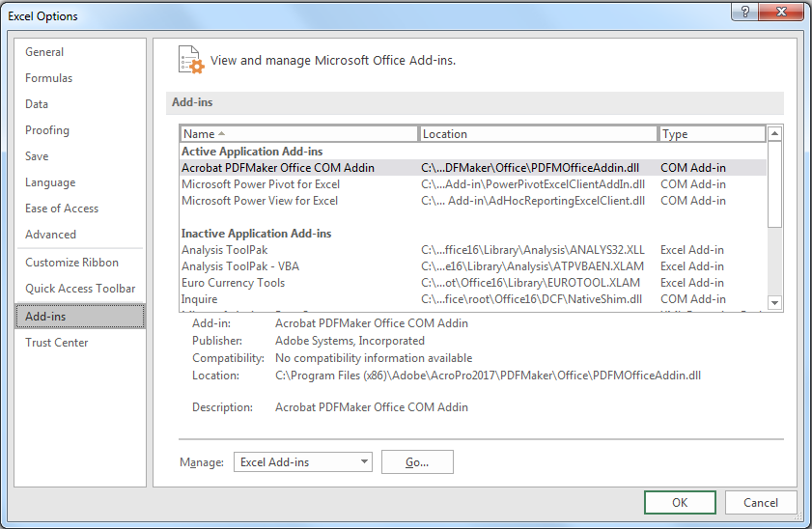Select Acrobat PDFMaker Office COM Addin row

473,168
